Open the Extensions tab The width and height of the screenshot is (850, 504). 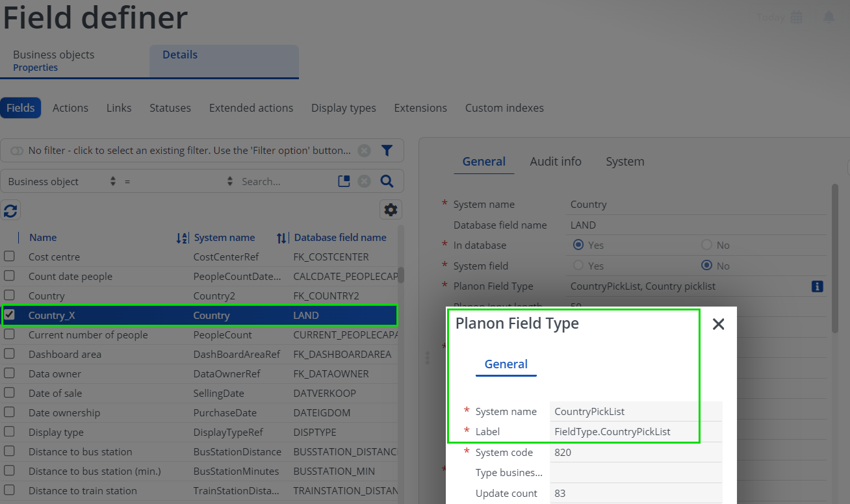coord(420,108)
